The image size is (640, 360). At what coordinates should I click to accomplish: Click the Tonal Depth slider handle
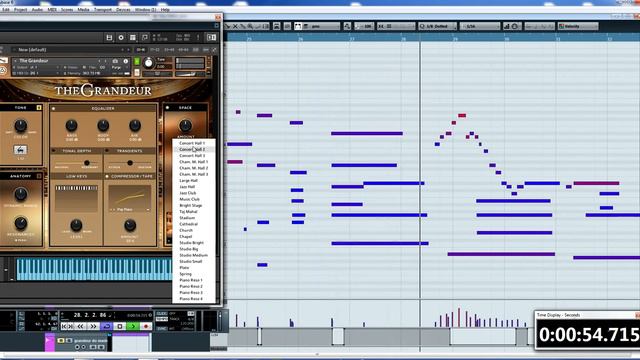(87, 163)
